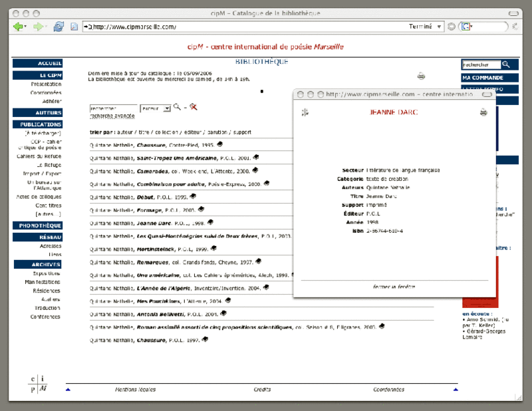Viewport: 532px width, 411px height.
Task: Click book icon beside Antonia Bellivetti entry
Action: [223, 313]
